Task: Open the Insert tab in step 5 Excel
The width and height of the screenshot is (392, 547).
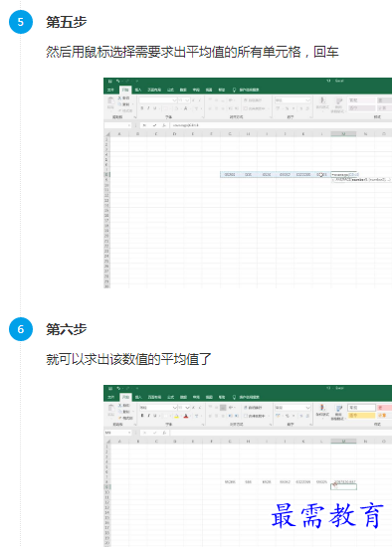Action: click(138, 90)
